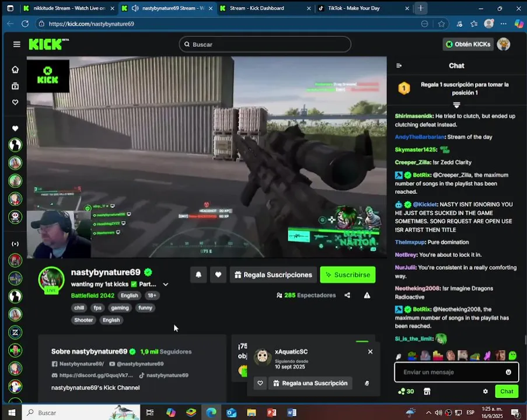Open chat settings gear
The image size is (527, 420).
pyautogui.click(x=486, y=391)
